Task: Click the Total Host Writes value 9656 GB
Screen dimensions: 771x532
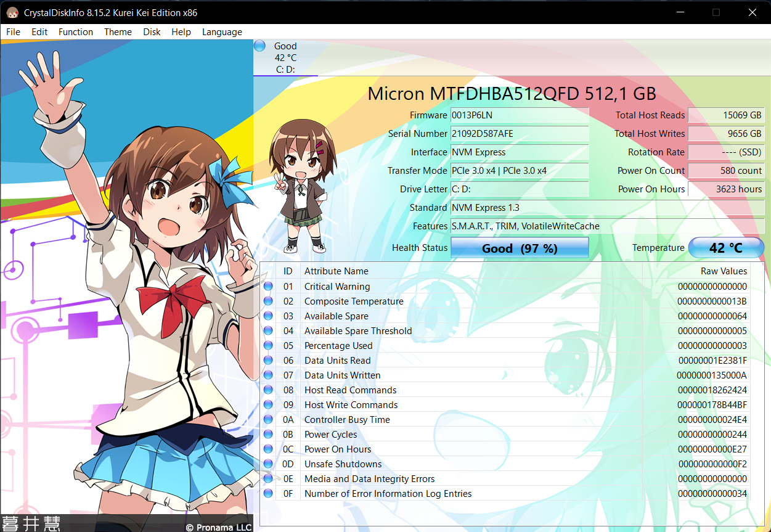Action: 726,134
